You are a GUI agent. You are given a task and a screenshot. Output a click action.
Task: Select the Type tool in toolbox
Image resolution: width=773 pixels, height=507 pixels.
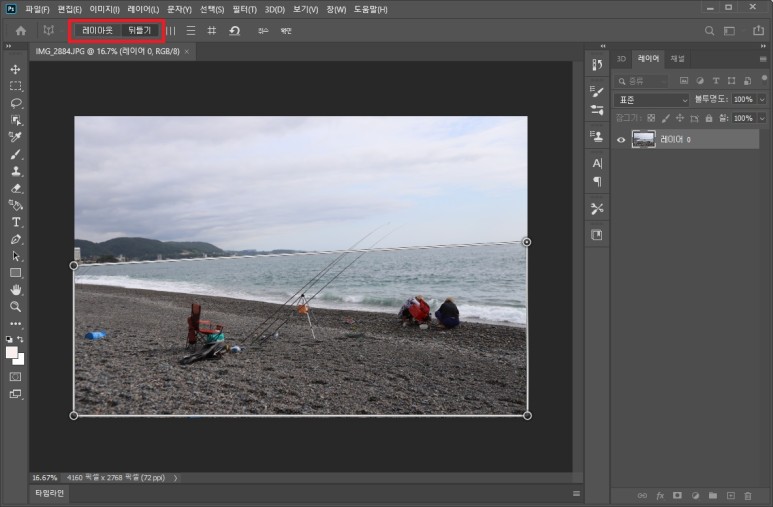pos(15,222)
